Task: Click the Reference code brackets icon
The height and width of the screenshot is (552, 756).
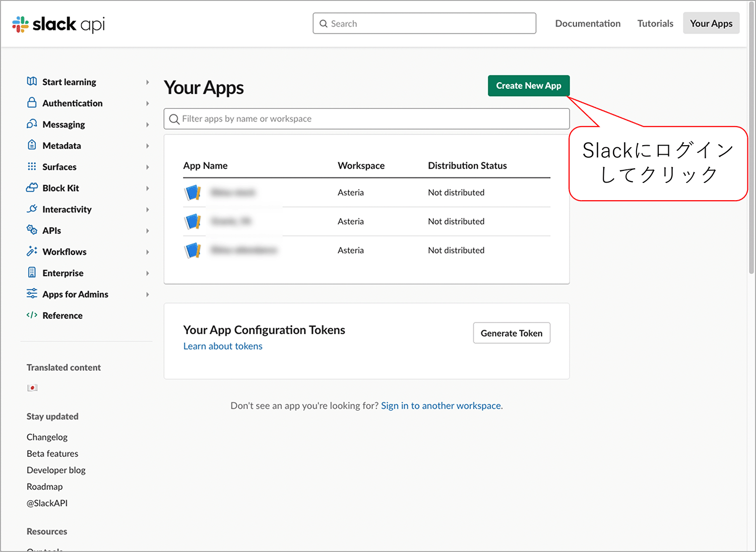Action: (x=32, y=315)
